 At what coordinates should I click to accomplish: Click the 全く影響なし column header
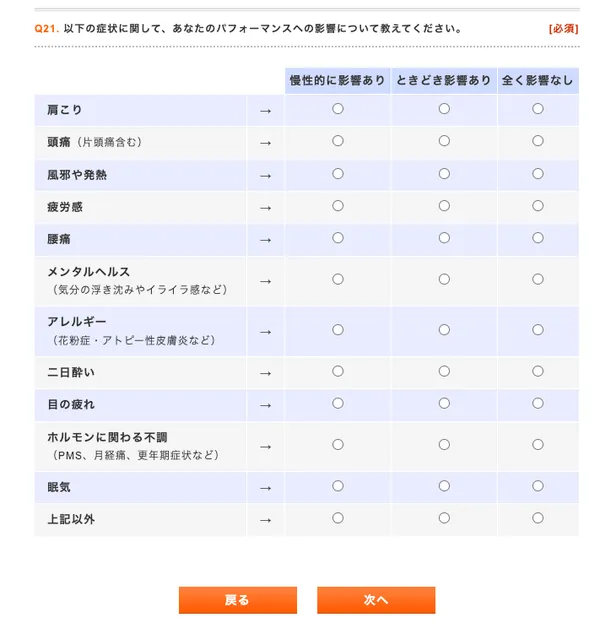click(x=538, y=80)
